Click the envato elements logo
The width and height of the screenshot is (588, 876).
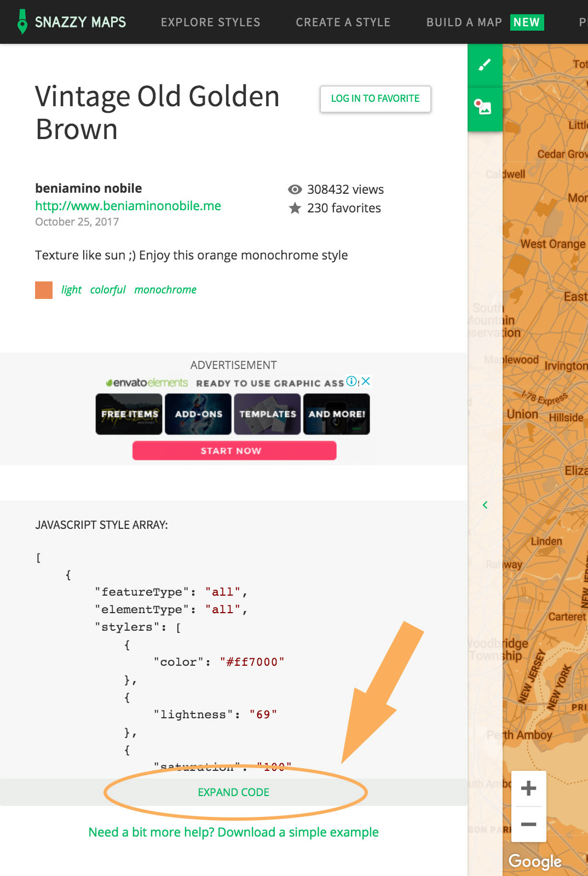pyautogui.click(x=147, y=382)
